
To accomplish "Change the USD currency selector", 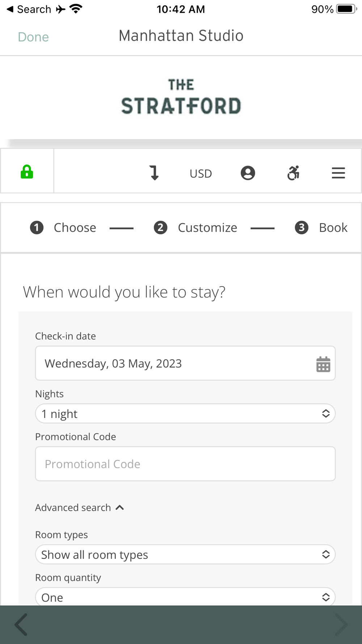I will click(201, 173).
